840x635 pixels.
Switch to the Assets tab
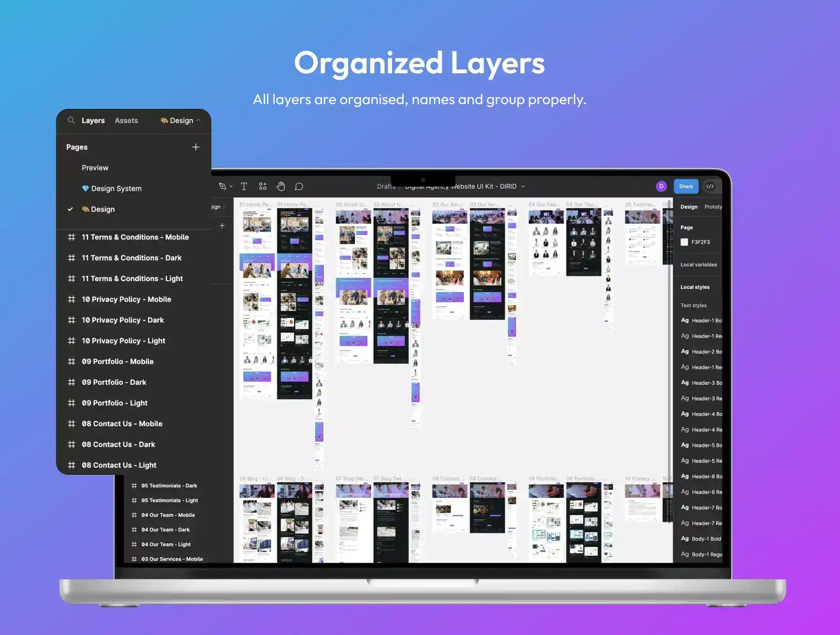[126, 120]
